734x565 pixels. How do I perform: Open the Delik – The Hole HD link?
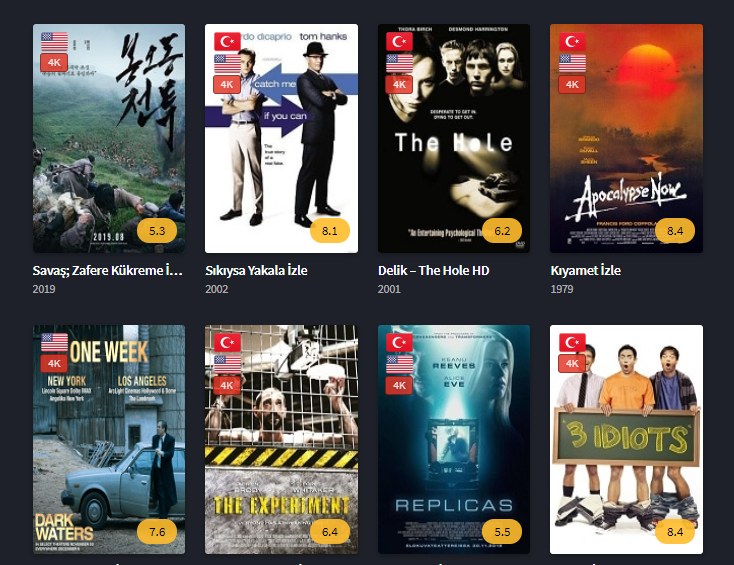[433, 271]
